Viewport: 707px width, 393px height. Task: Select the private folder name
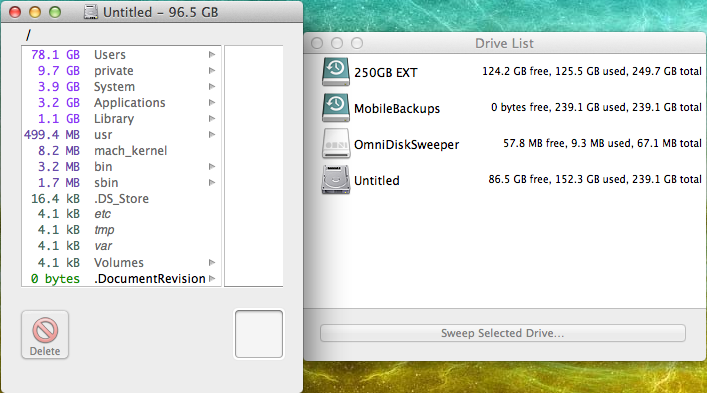114,71
